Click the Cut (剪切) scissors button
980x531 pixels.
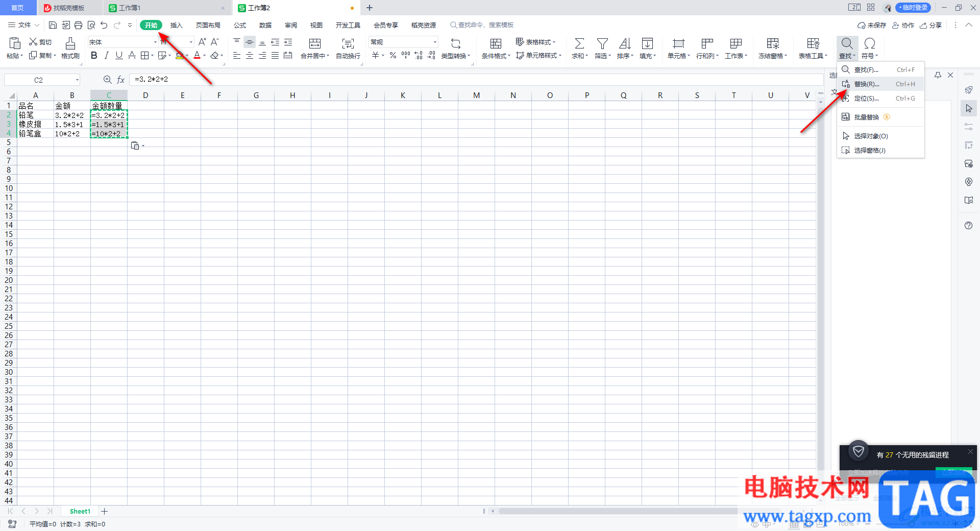40,42
